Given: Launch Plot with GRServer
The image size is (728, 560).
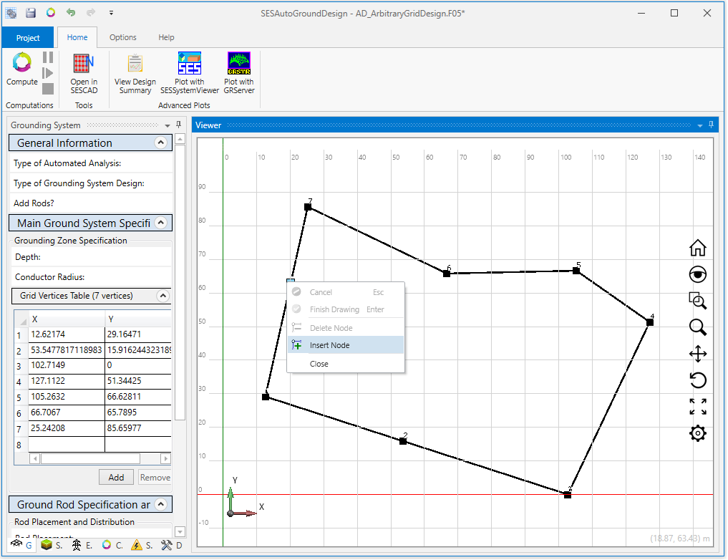Looking at the screenshot, I should point(238,73).
